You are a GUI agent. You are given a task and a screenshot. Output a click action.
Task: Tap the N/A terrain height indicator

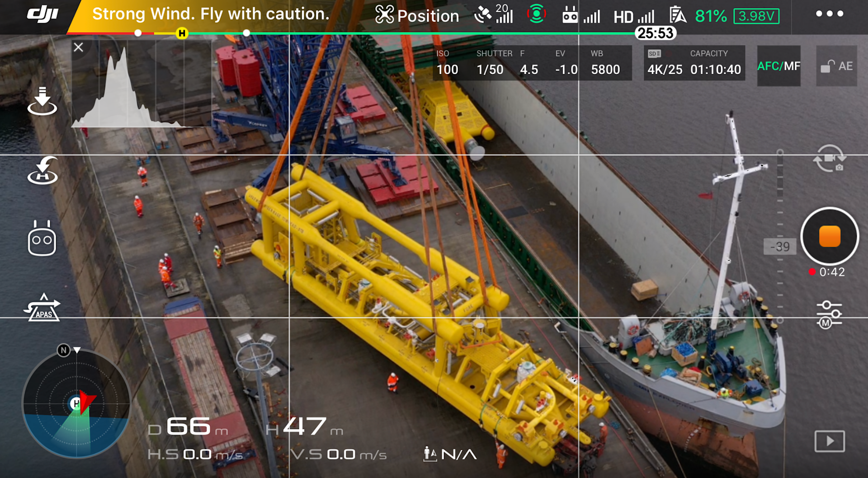tap(450, 454)
